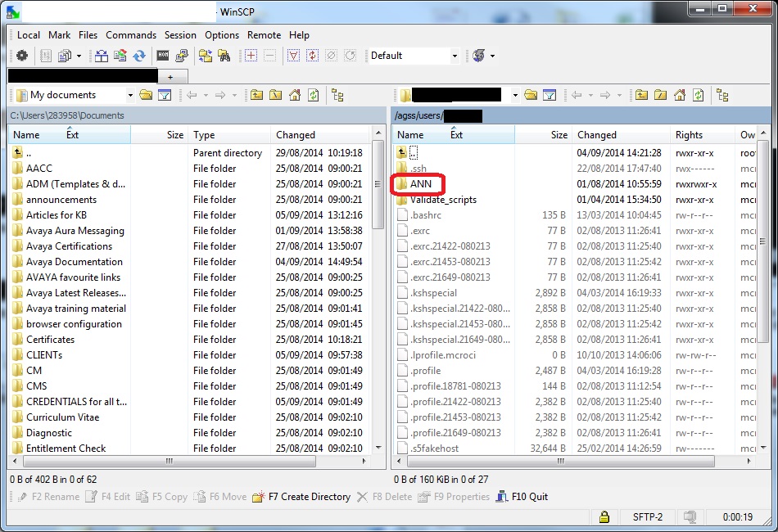Select the Avaya Certifications local folder
The height and width of the screenshot is (532, 778).
[69, 246]
